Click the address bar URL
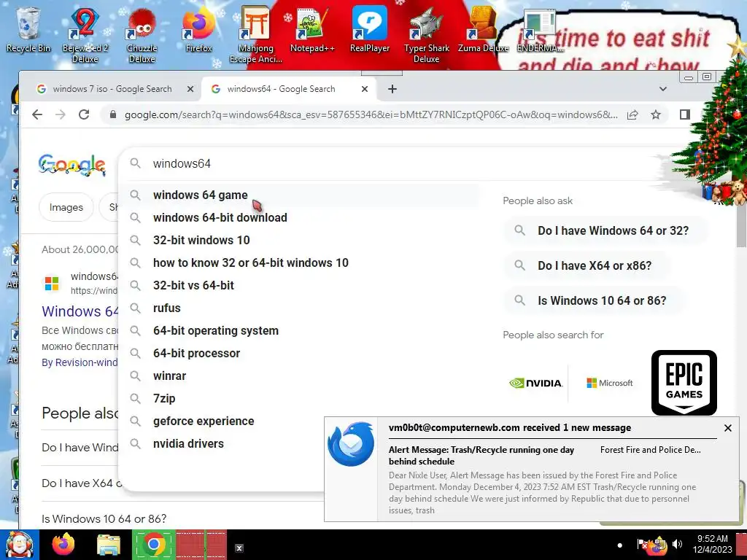 [x=371, y=114]
